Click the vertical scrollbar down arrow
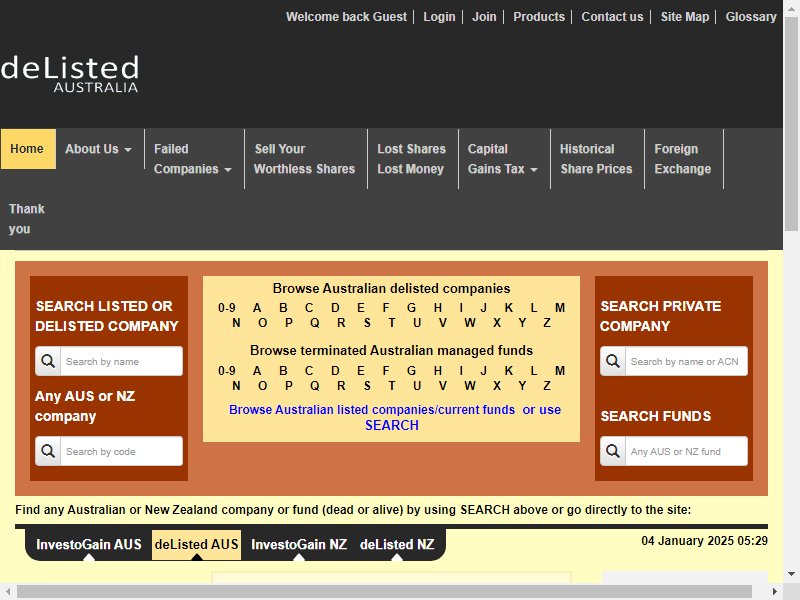800x600 pixels. coord(791,574)
